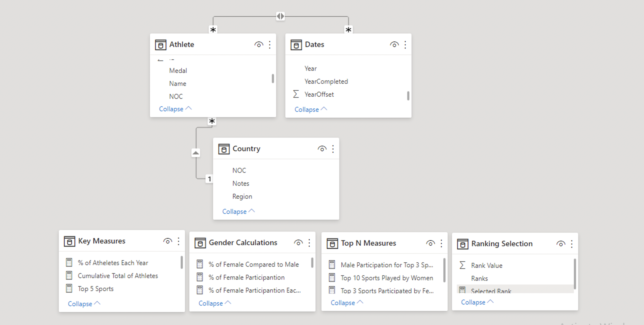Toggle Dates table visibility eye
The height and width of the screenshot is (325, 644).
pos(394,45)
